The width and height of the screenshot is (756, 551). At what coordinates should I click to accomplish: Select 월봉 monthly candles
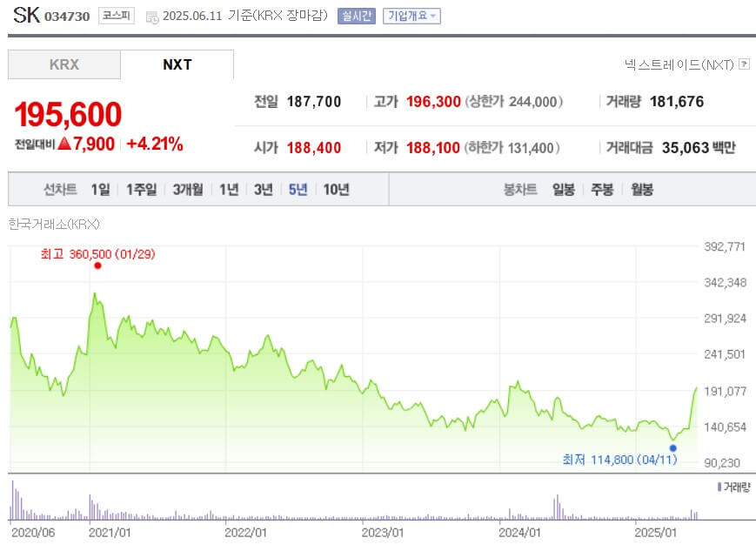(x=641, y=189)
